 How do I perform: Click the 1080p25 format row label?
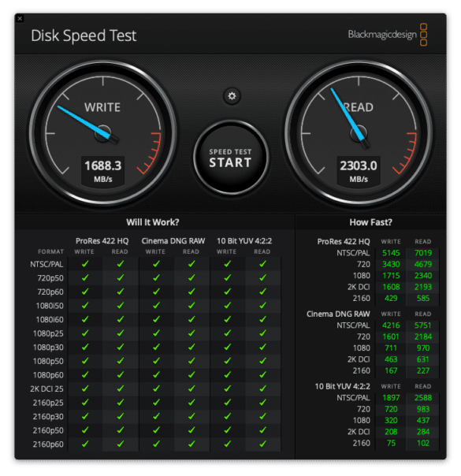click(x=48, y=333)
